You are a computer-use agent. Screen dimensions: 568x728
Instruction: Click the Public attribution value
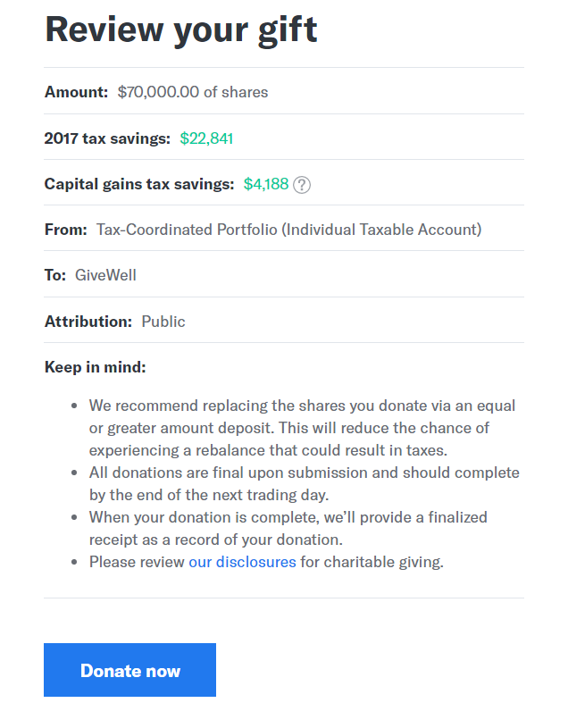(x=163, y=322)
